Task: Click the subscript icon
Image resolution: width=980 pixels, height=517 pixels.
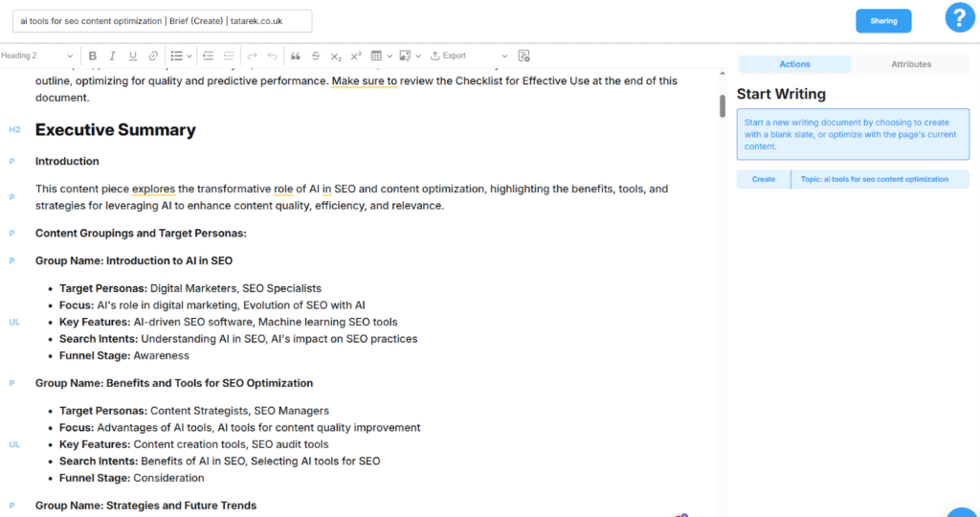Action: pos(336,56)
